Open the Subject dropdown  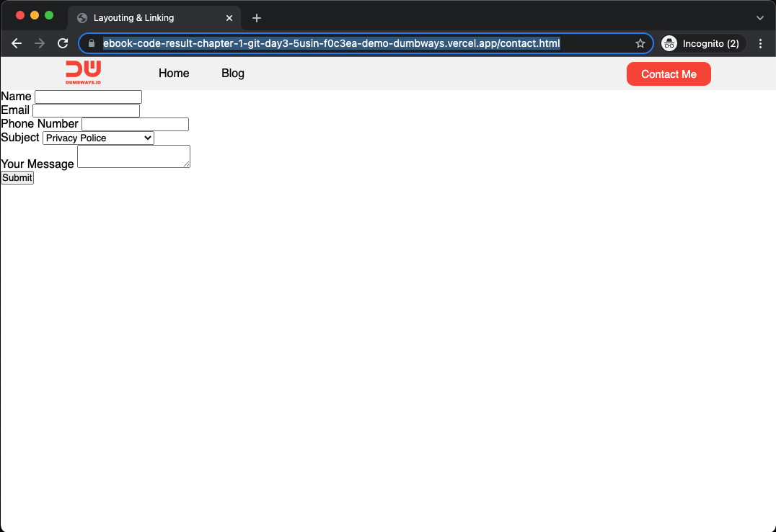(99, 138)
